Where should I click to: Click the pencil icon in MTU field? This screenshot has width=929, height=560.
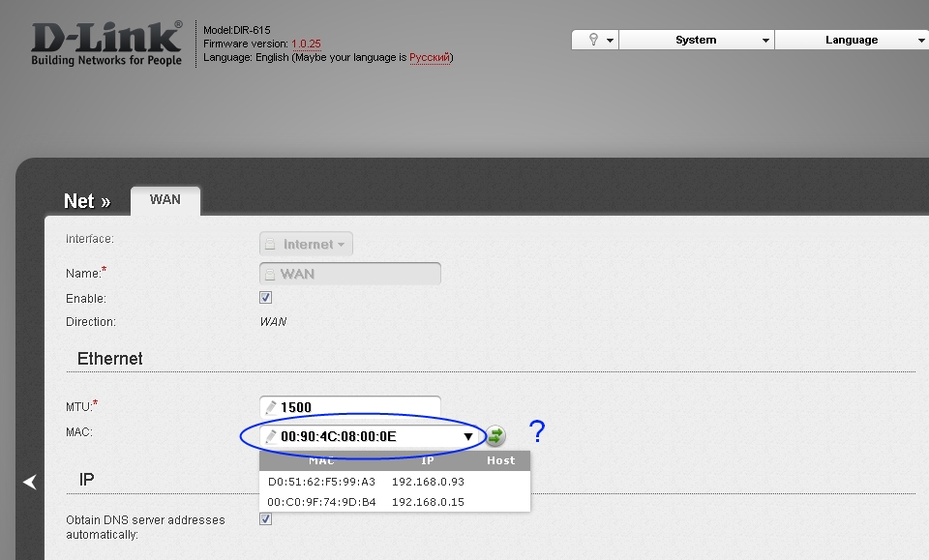tap(271, 407)
